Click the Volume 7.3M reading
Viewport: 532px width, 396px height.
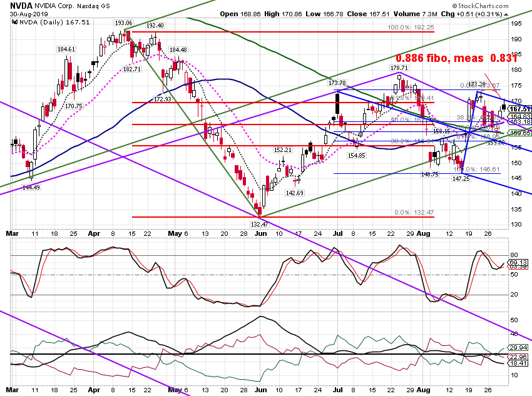point(416,14)
